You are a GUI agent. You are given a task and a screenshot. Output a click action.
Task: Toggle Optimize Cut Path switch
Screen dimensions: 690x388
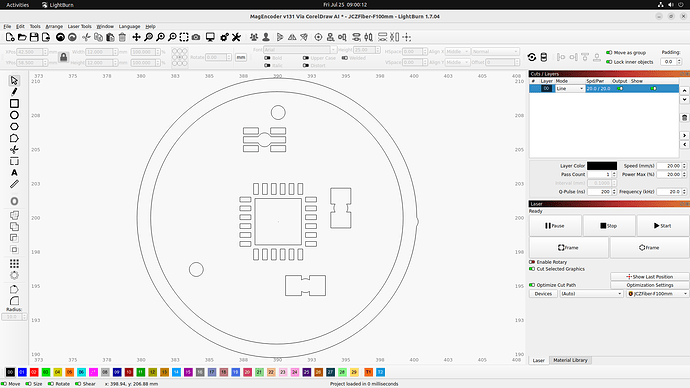(x=532, y=285)
